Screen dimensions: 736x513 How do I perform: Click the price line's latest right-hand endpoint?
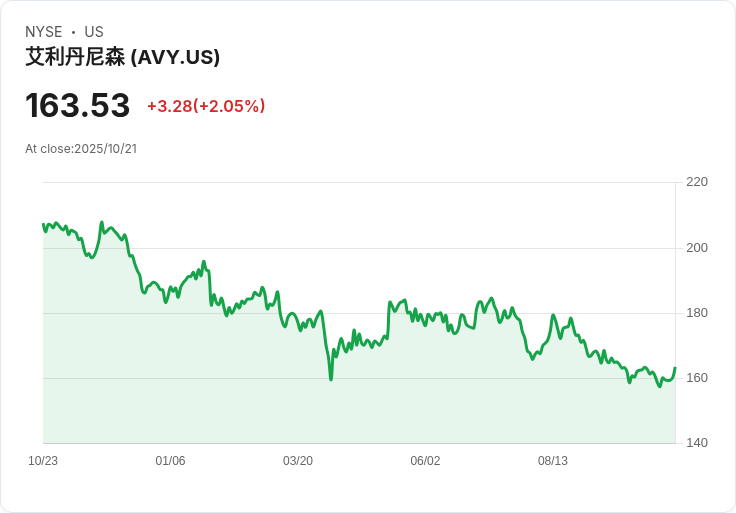coord(675,368)
